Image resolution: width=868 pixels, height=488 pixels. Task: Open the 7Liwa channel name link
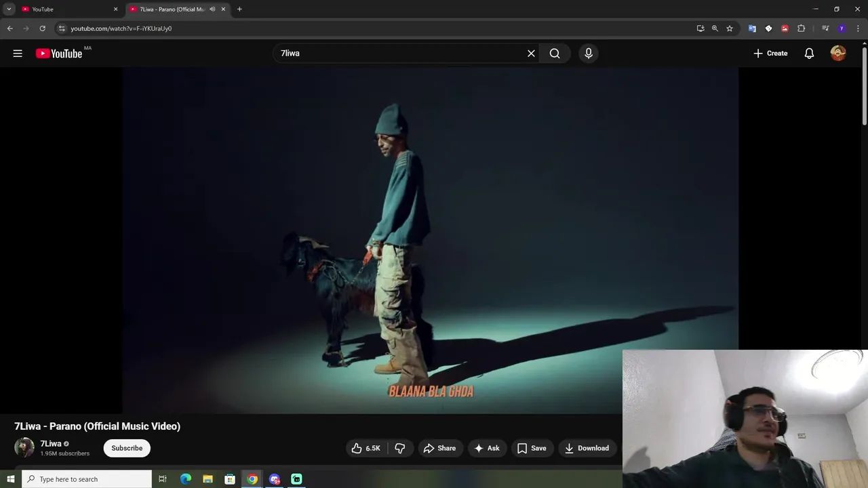pos(51,444)
